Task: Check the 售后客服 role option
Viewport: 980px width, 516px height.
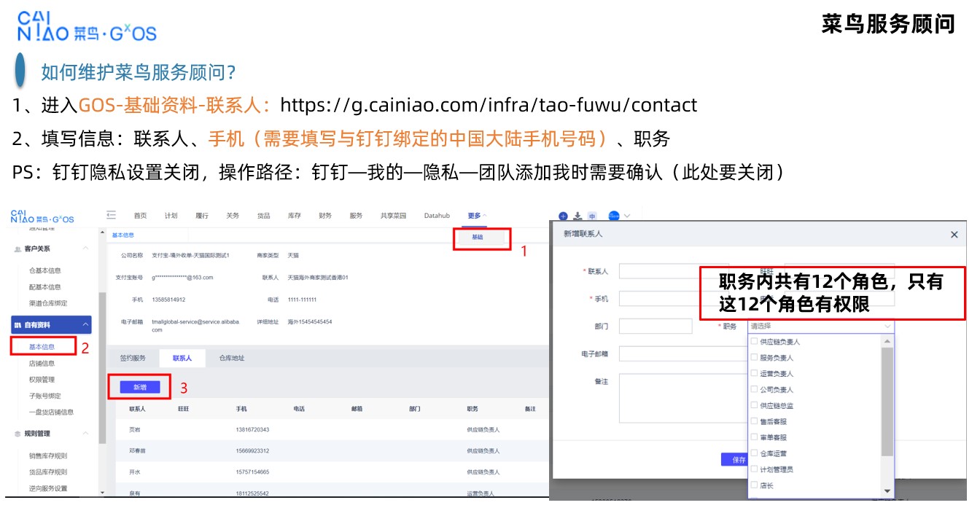Action: 754,421
